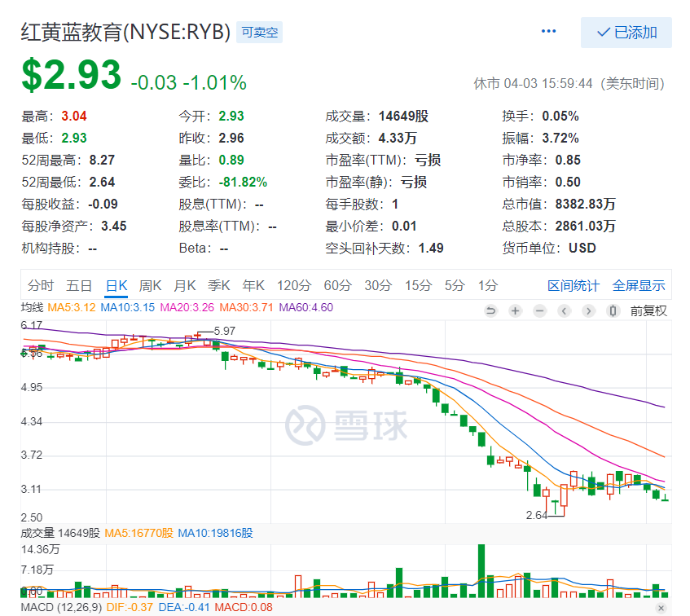Click the 每股净资产 value 3.45
690x616 pixels.
pyautogui.click(x=113, y=226)
